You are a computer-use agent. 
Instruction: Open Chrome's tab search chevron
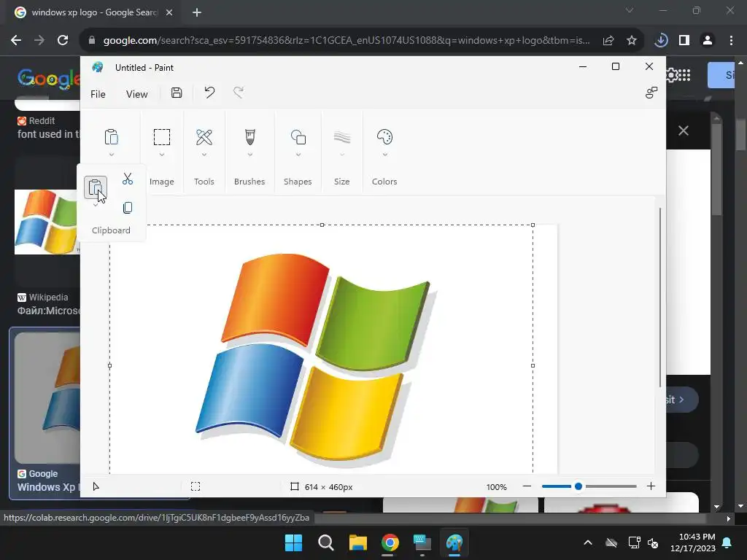click(630, 10)
